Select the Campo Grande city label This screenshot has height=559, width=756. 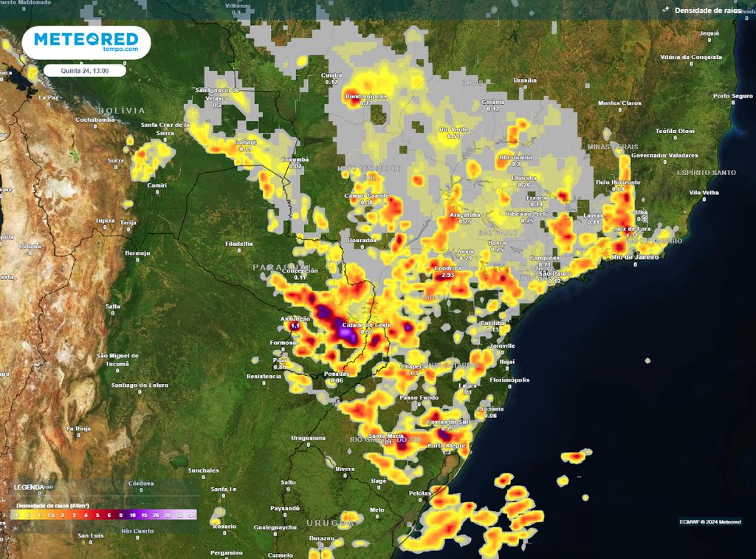tap(366, 196)
